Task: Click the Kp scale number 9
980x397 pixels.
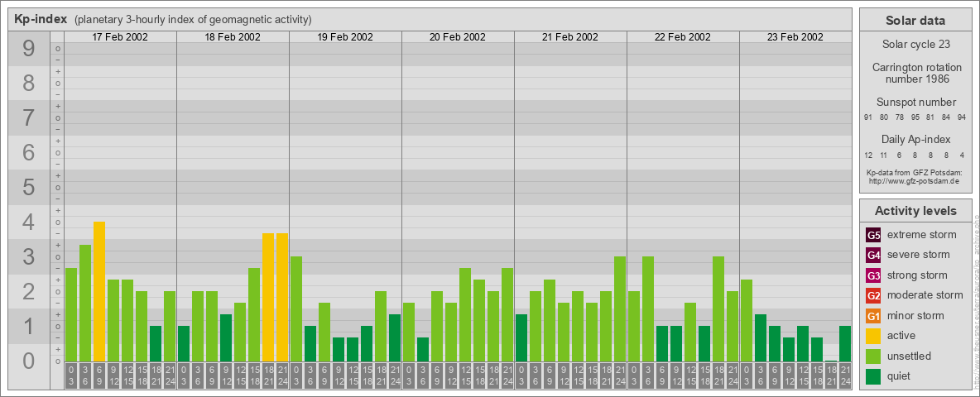Action: pyautogui.click(x=28, y=49)
